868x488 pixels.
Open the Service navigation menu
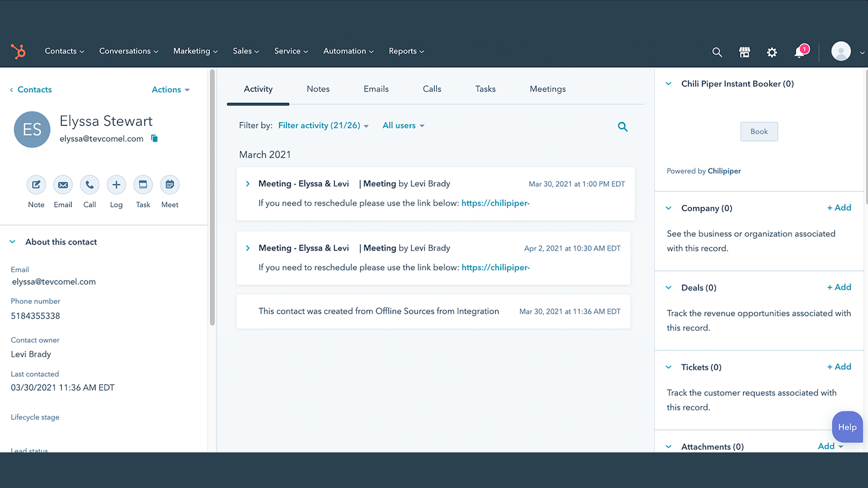tap(291, 51)
